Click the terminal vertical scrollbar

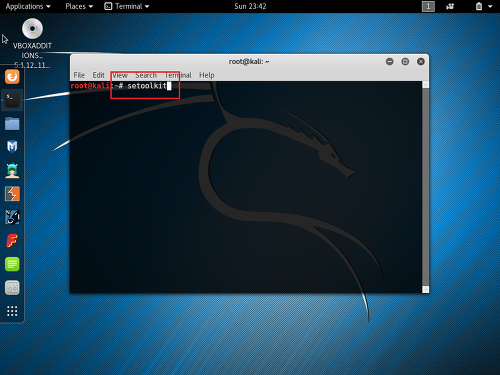[x=425, y=187]
